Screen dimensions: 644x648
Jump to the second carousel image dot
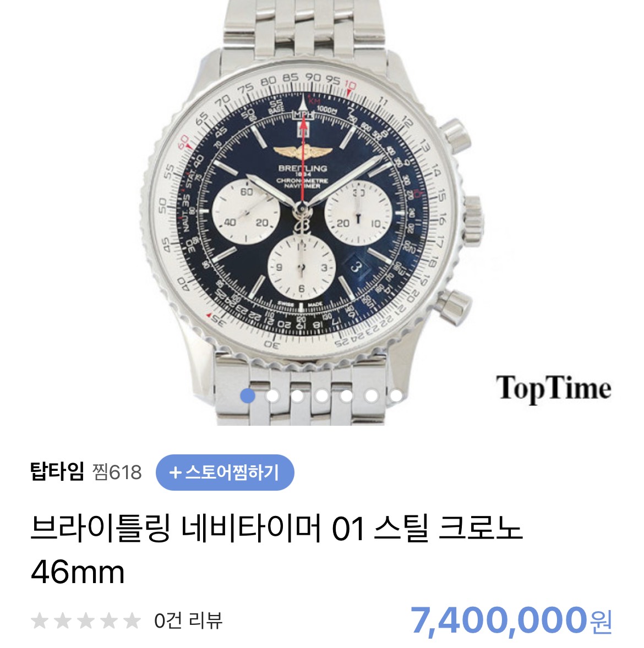[x=272, y=396]
